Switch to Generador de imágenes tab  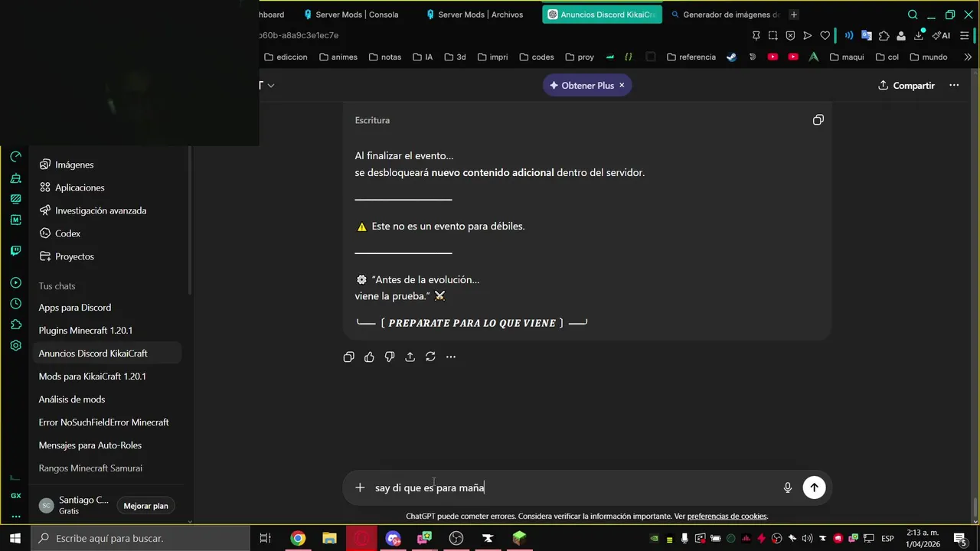click(724, 15)
